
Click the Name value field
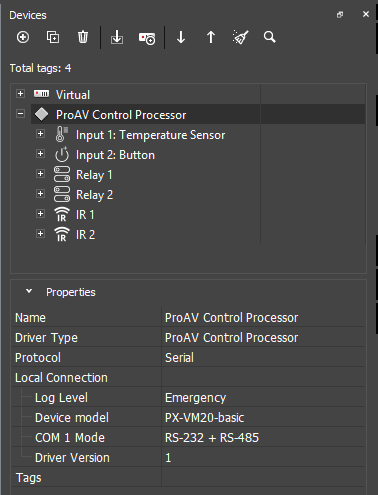pyautogui.click(x=263, y=317)
